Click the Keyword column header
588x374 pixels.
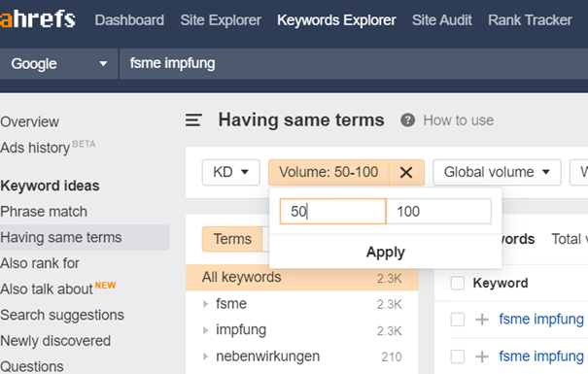pyautogui.click(x=501, y=283)
